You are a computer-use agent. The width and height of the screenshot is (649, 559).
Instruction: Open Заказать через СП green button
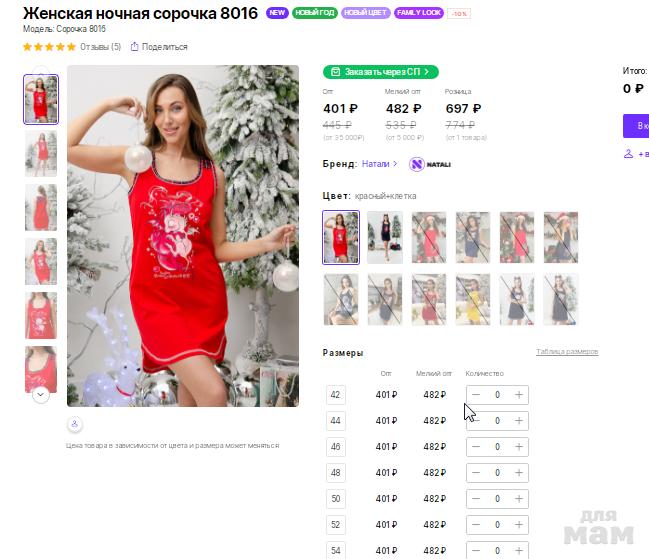[x=380, y=72]
